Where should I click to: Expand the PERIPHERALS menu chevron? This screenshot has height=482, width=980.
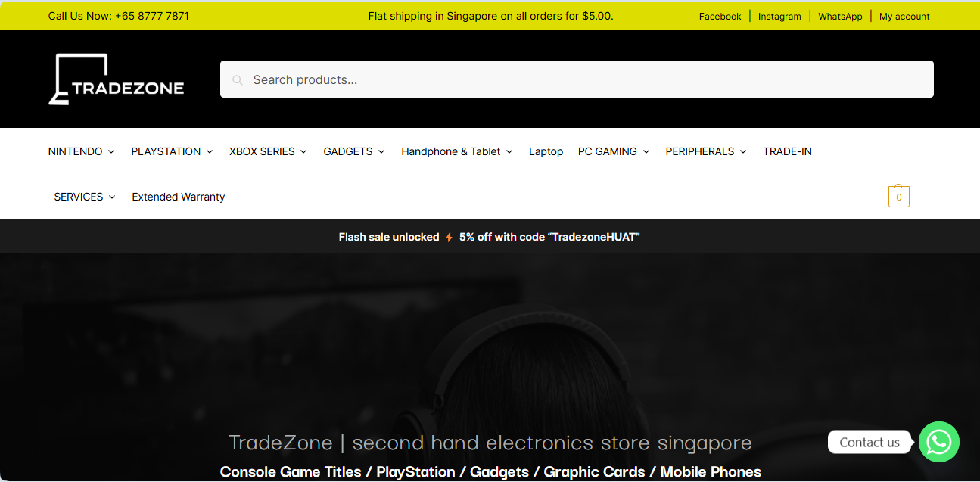click(x=743, y=151)
